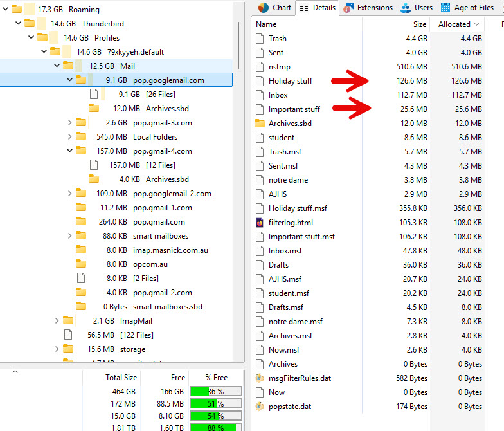Click the Chart tab pie icon
Viewport: 504px width, 431px height.
(264, 8)
